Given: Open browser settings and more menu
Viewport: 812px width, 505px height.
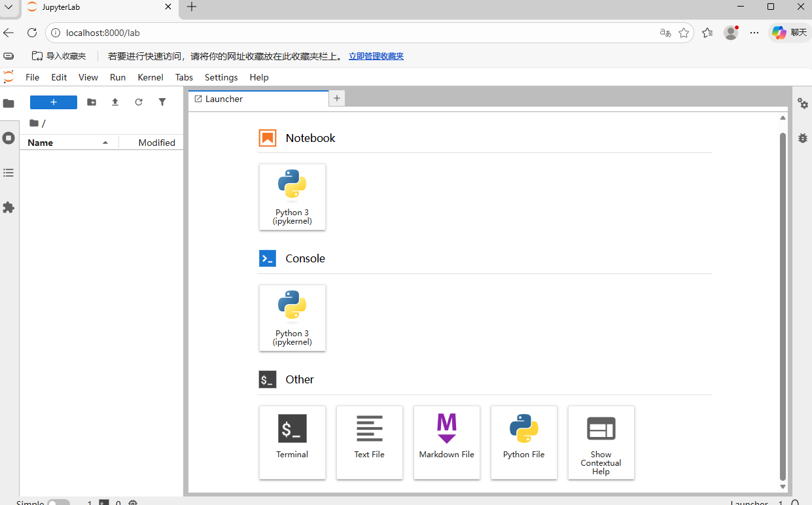Looking at the screenshot, I should tap(754, 33).
